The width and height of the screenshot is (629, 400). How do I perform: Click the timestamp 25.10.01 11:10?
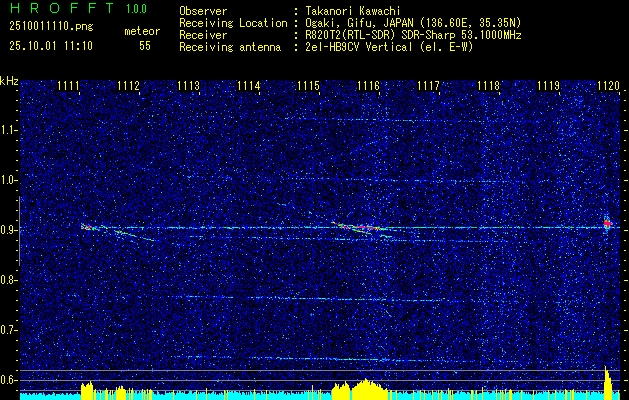tap(51, 46)
